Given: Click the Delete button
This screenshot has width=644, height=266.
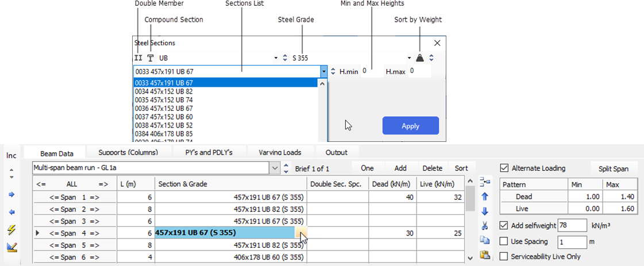Looking at the screenshot, I should 433,168.
